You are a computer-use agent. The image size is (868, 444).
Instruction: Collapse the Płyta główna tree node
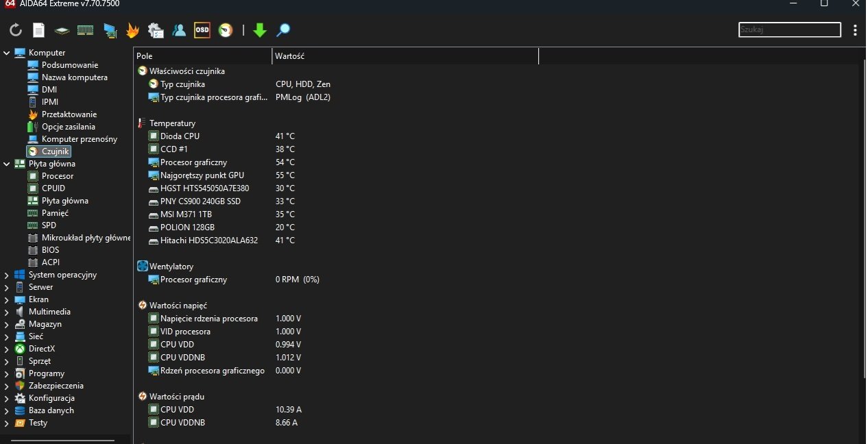[x=6, y=164]
